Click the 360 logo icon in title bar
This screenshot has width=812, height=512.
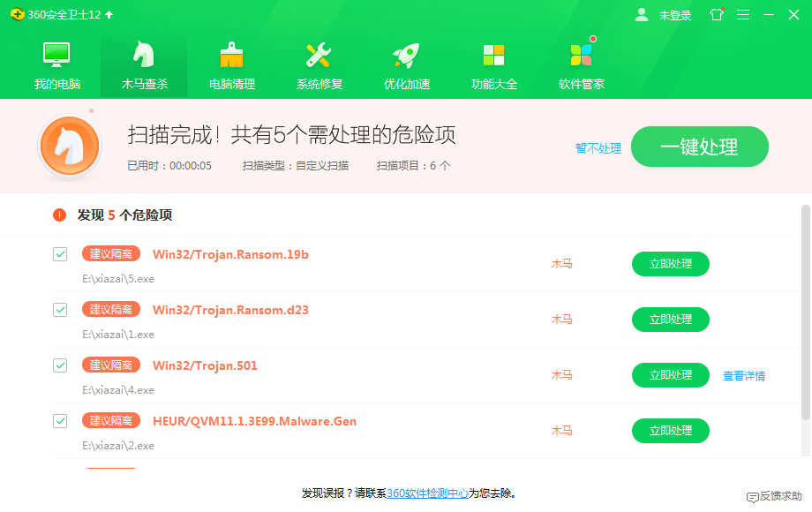[x=17, y=14]
